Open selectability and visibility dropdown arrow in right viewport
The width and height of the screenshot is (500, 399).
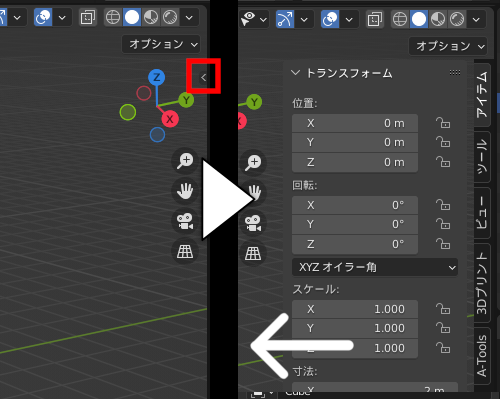tap(263, 20)
